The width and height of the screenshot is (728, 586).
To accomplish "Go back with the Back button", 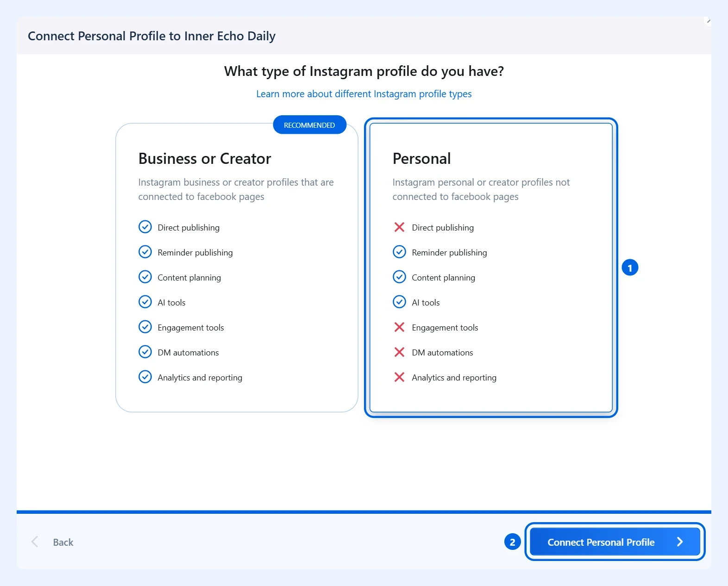I will pos(52,542).
